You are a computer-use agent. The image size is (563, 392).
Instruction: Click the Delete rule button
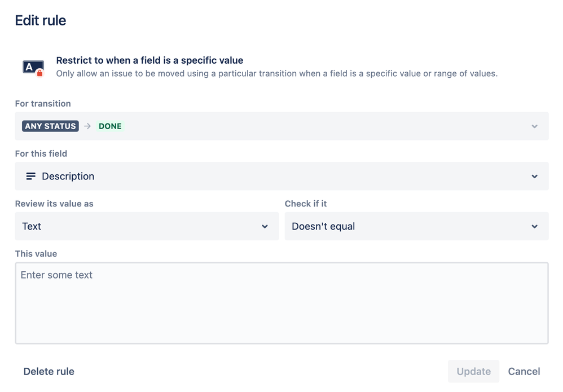tap(49, 372)
